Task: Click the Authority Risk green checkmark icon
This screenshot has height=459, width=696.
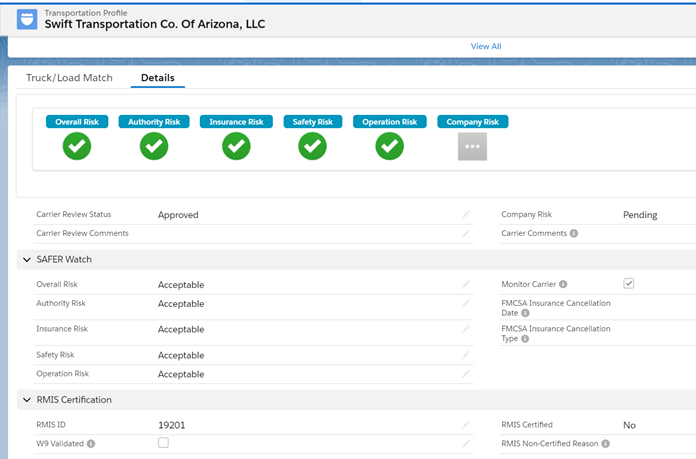Action: click(x=154, y=146)
